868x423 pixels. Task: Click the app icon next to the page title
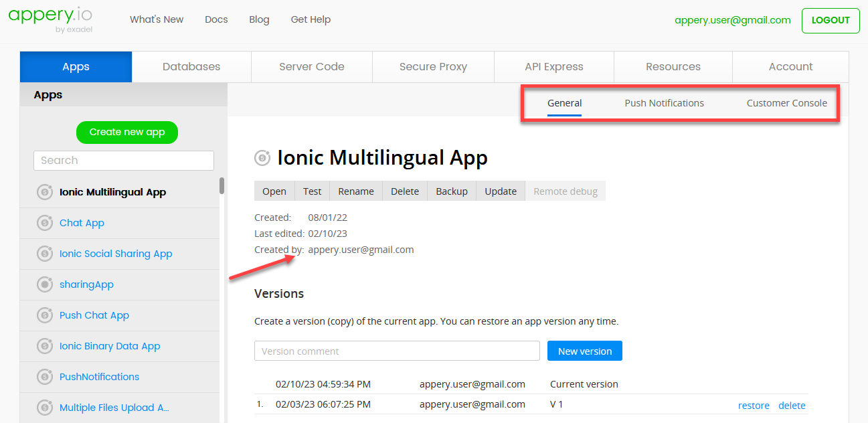(262, 158)
